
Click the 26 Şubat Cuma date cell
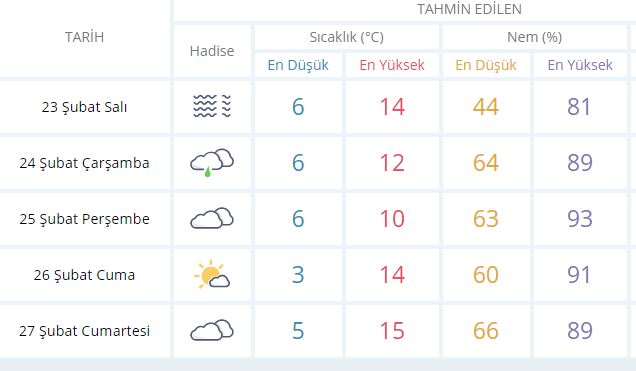[84, 275]
